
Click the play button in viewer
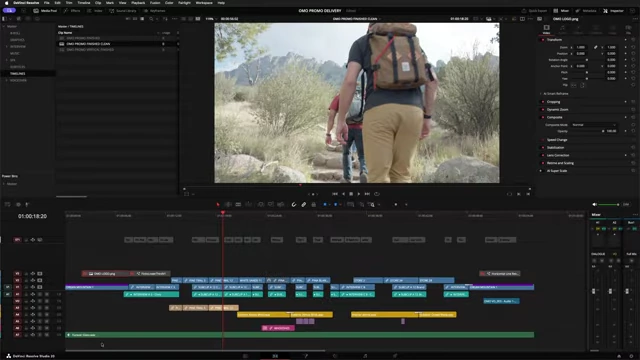click(359, 194)
